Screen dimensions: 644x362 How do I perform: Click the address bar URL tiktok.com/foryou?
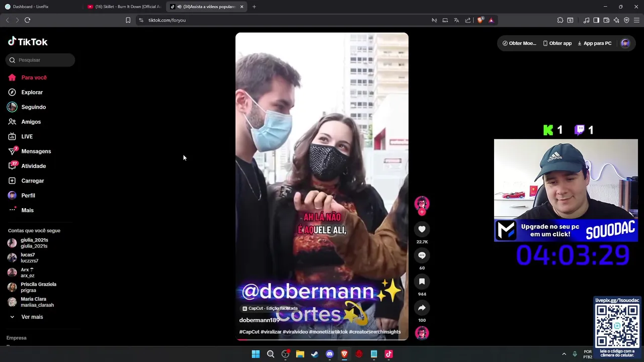click(167, 20)
